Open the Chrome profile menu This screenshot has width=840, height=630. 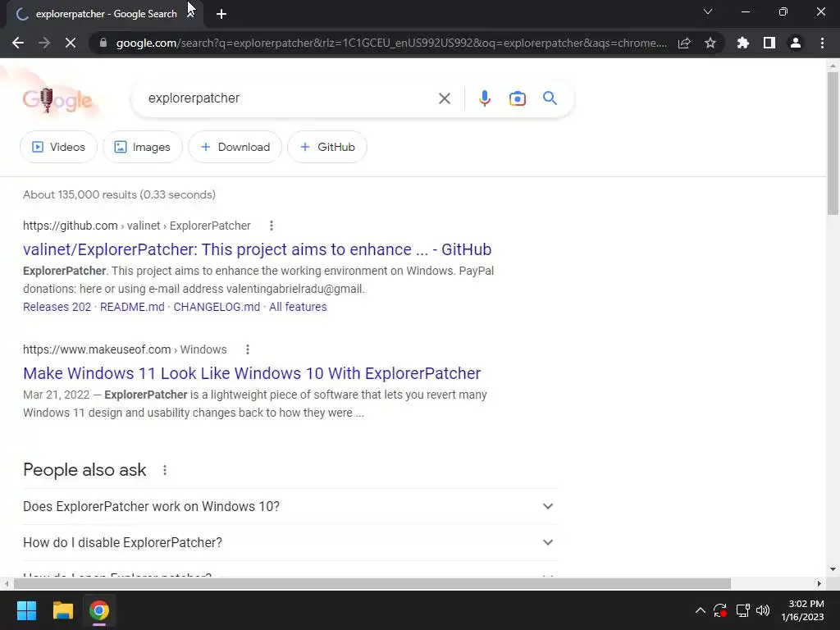796,43
